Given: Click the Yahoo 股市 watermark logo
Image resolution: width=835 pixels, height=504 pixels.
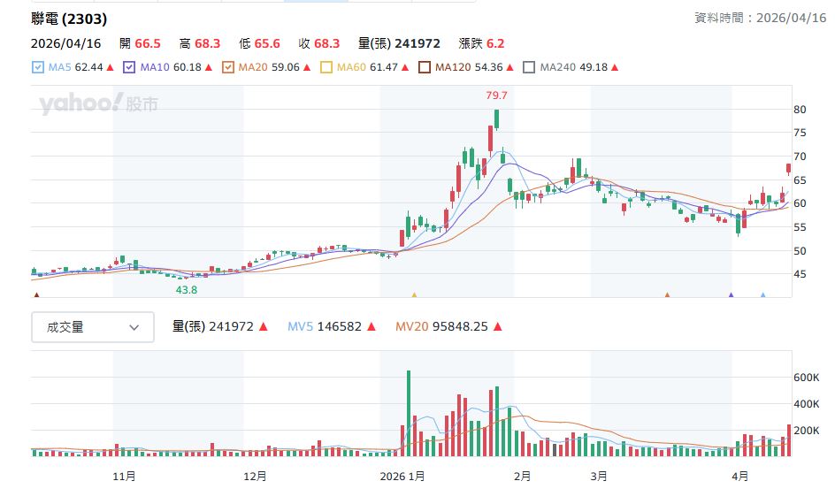Looking at the screenshot, I should coord(98,105).
